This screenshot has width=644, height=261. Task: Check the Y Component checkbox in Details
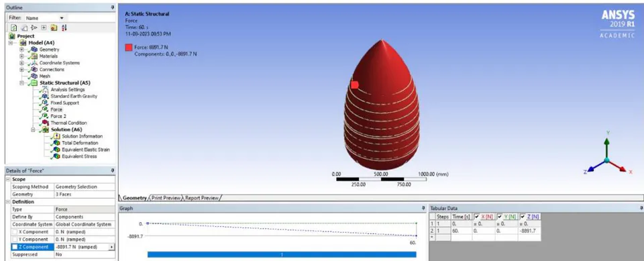[15, 240]
